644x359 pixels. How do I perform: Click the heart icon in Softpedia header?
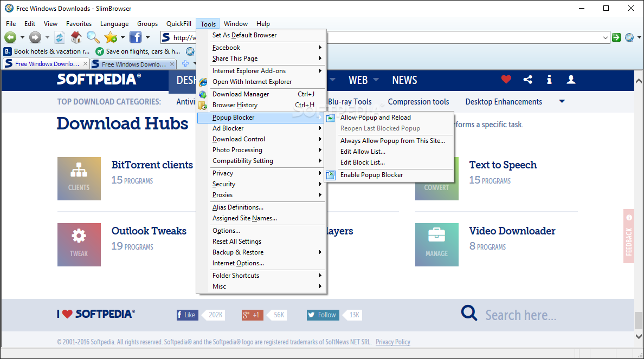tap(506, 80)
